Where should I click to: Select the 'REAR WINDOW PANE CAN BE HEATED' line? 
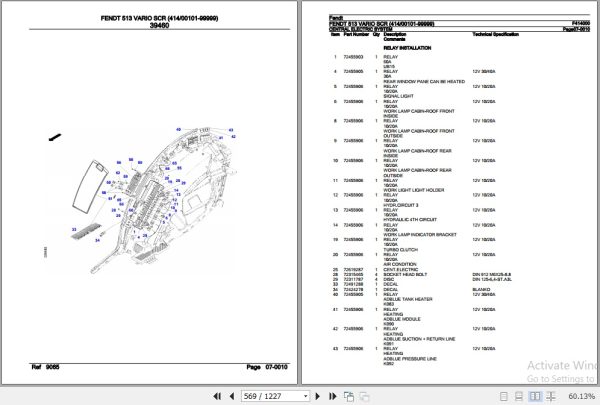(x=424, y=82)
